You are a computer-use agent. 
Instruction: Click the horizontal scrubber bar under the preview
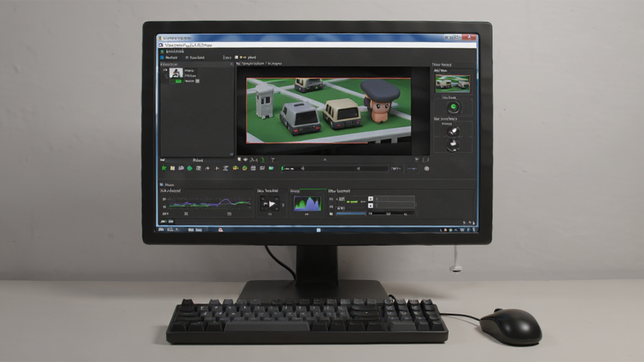(x=335, y=168)
